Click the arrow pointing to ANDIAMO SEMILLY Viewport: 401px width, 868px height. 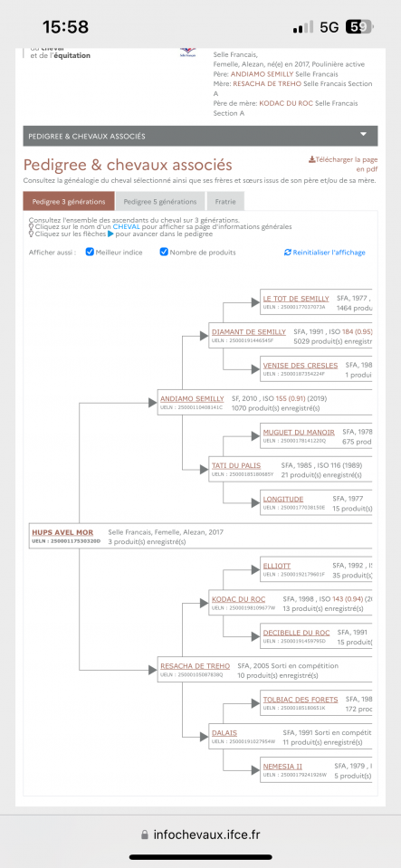152,403
